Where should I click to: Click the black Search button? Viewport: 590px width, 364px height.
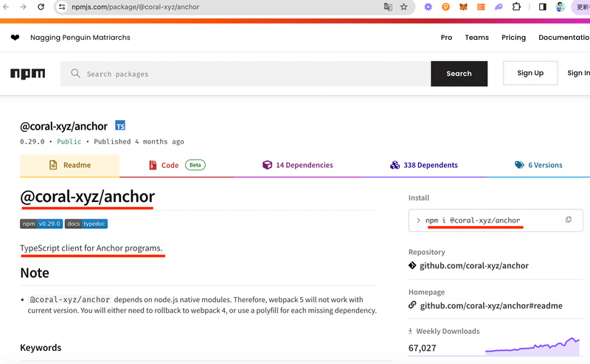point(459,74)
